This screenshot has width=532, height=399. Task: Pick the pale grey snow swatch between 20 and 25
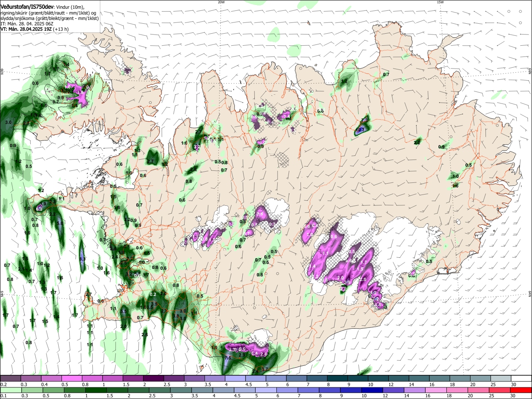point(481,378)
